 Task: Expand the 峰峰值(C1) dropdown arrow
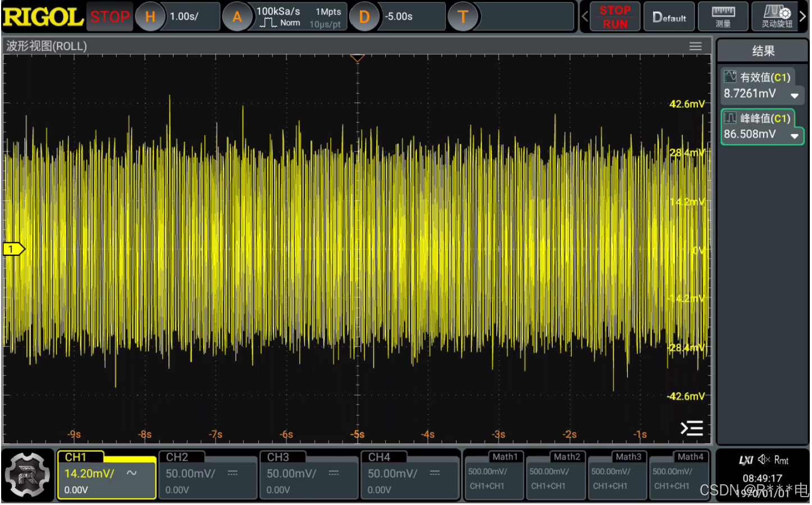(794, 136)
